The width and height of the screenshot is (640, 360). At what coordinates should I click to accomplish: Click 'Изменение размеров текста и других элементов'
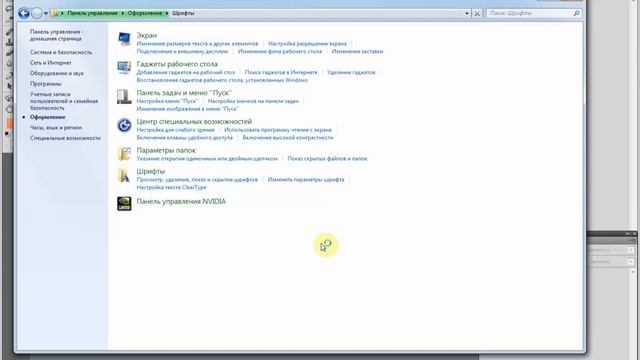click(x=197, y=44)
